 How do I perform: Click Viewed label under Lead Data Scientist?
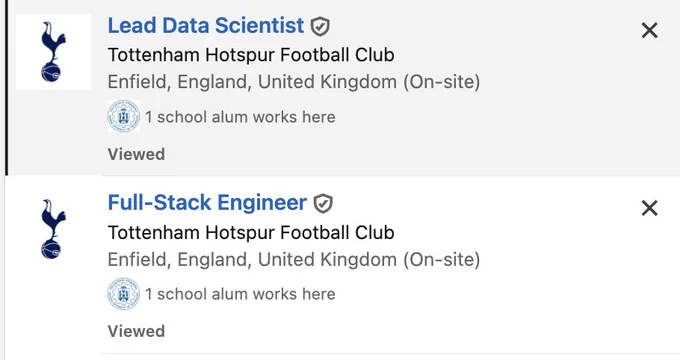coord(136,154)
